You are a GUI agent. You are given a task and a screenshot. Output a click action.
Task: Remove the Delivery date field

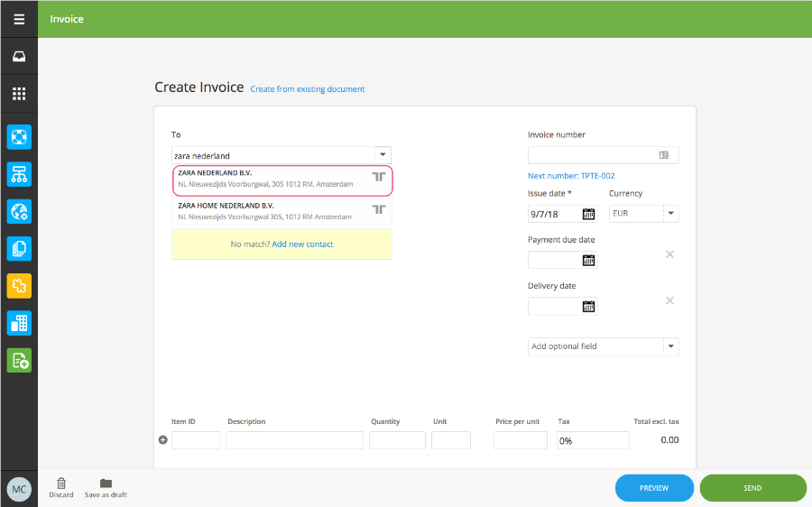click(669, 300)
